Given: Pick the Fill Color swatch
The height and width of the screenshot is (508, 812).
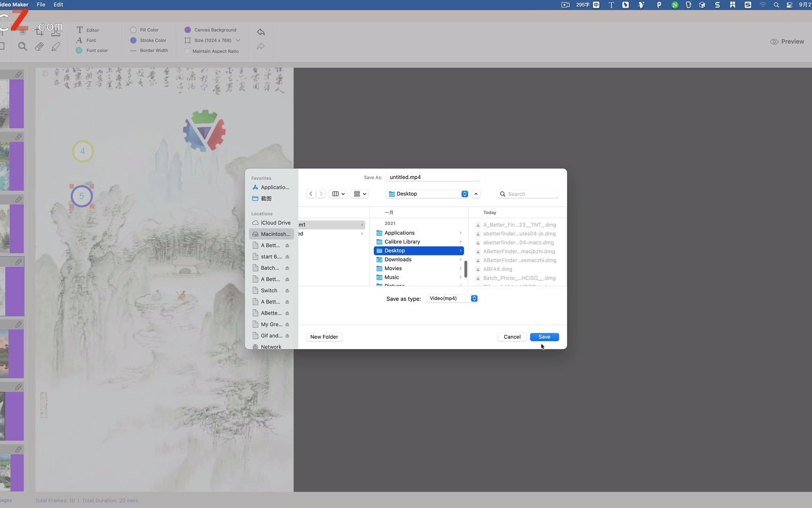Looking at the screenshot, I should pos(133,30).
